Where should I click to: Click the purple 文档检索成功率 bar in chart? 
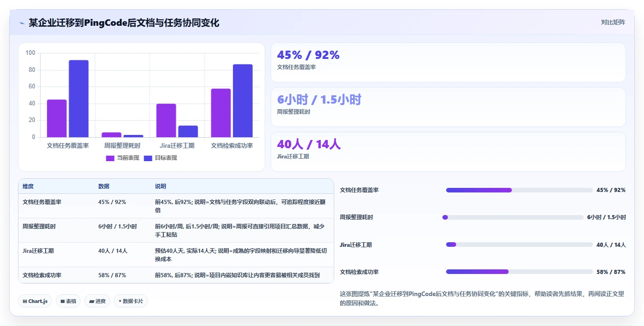pyautogui.click(x=221, y=113)
